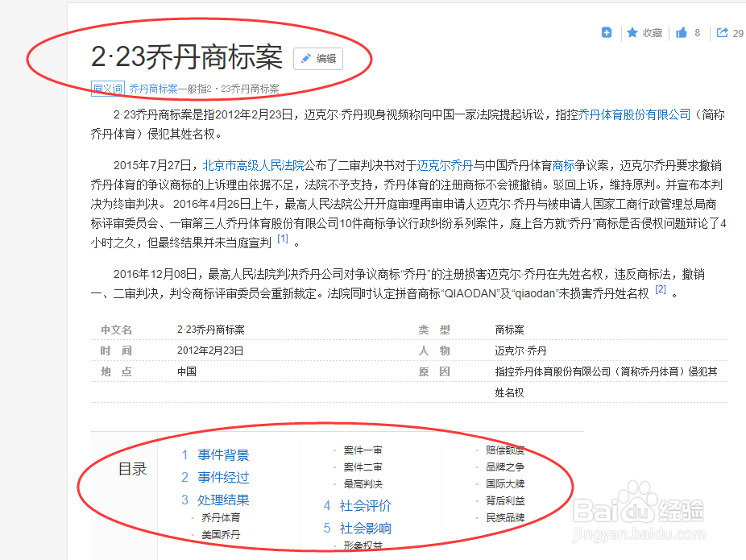746x560 pixels.
Task: Open the 迈克尔乔丹 link in second paragraph
Action: 445,165
